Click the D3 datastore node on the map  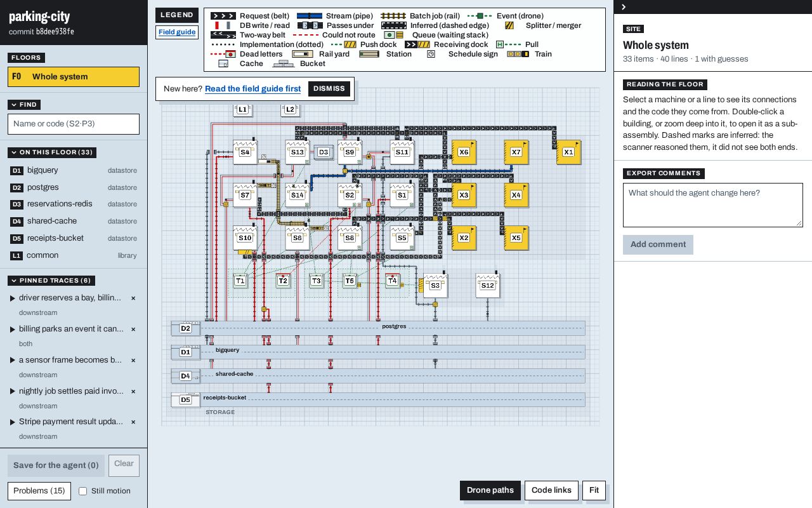324,152
